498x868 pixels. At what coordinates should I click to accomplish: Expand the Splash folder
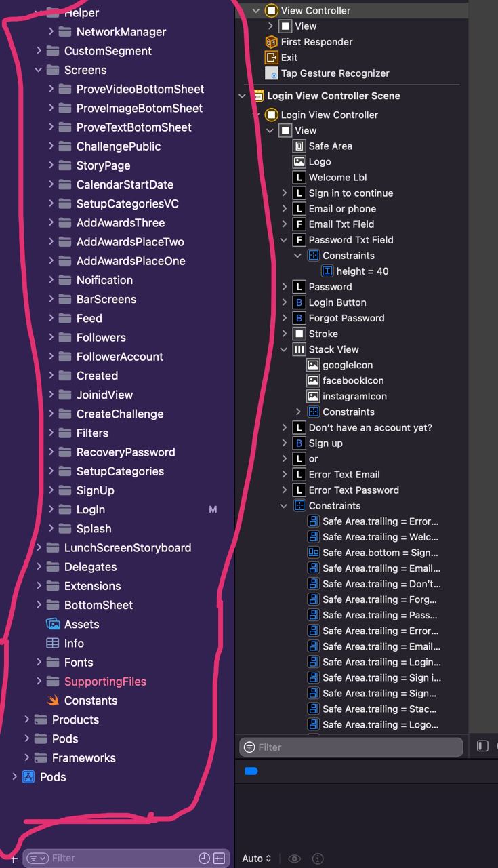[51, 528]
